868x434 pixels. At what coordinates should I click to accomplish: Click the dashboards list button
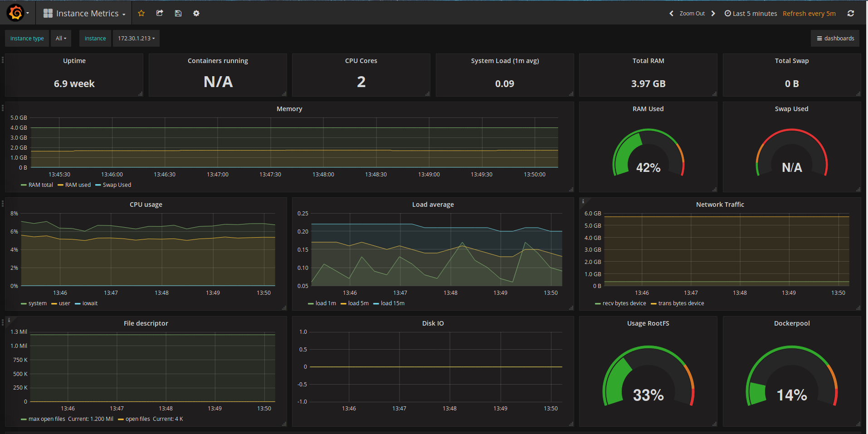coord(835,39)
